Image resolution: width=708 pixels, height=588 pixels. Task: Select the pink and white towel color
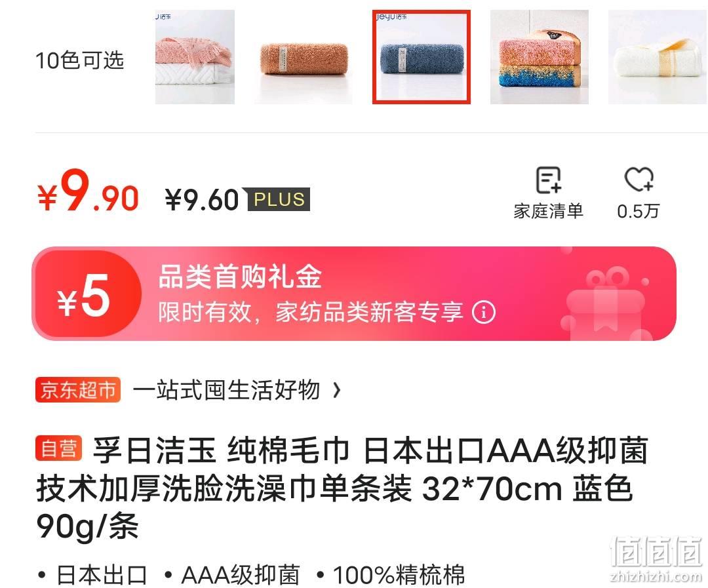195,57
